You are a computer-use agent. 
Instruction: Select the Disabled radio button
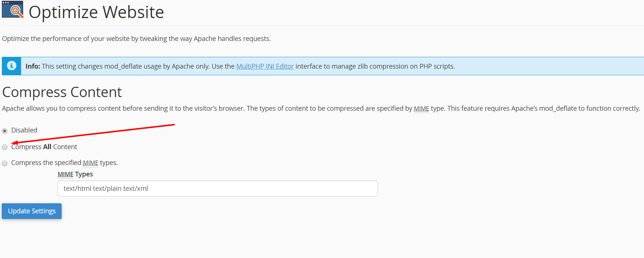[x=5, y=131]
